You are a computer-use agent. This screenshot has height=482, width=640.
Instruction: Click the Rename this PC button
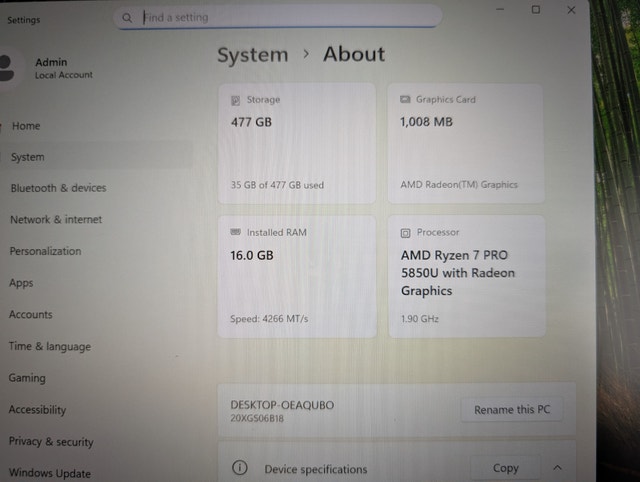512,409
